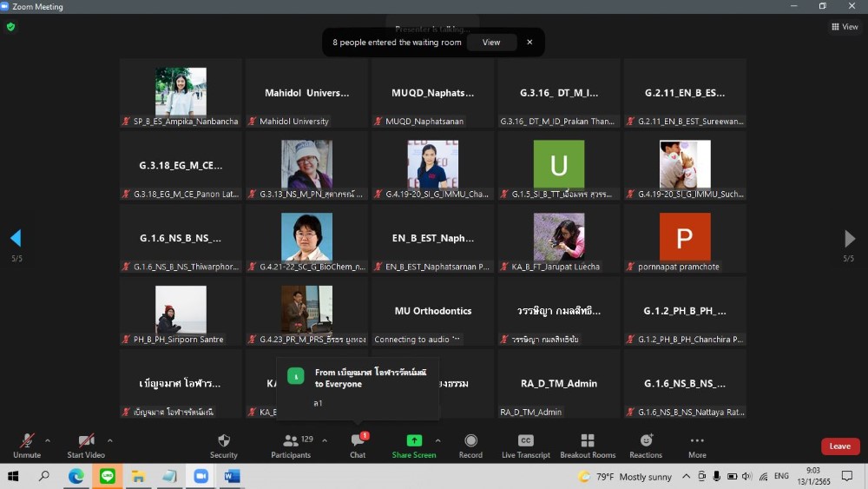
Task: Enable Live Transcript captions
Action: pyautogui.click(x=525, y=441)
